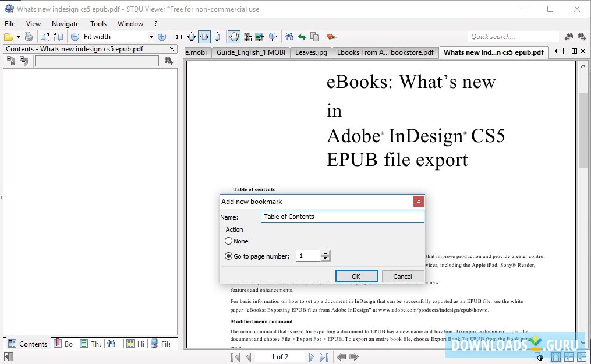This screenshot has width=591, height=364.
Task: Select Go to page number action
Action: [228, 256]
